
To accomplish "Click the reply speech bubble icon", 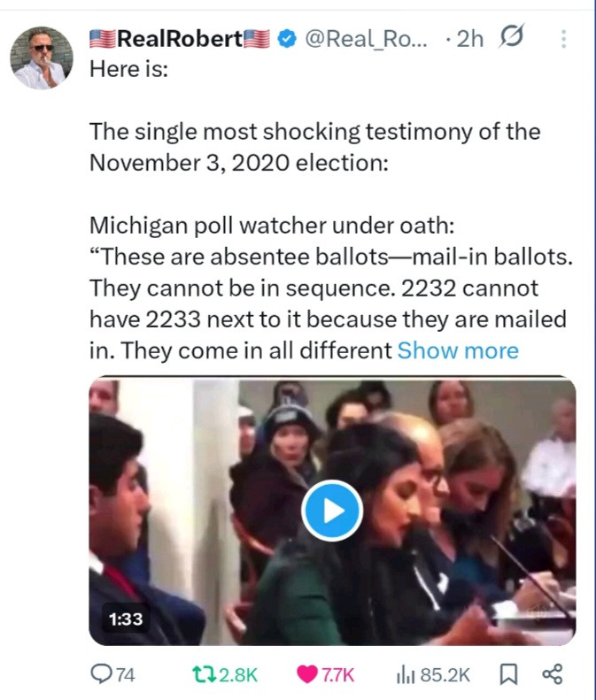I will [103, 674].
